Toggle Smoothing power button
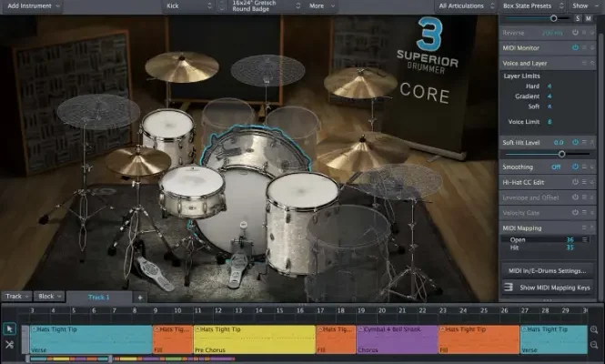605x364 pixels. coord(576,167)
